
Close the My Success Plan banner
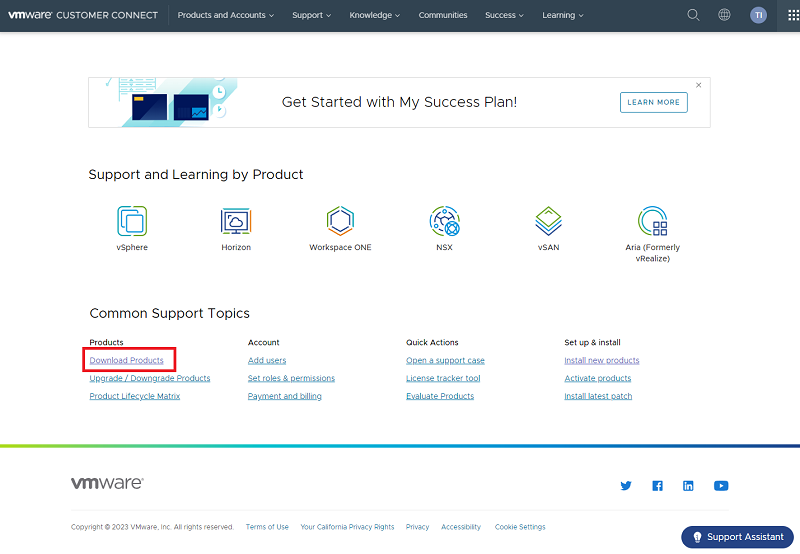click(698, 85)
